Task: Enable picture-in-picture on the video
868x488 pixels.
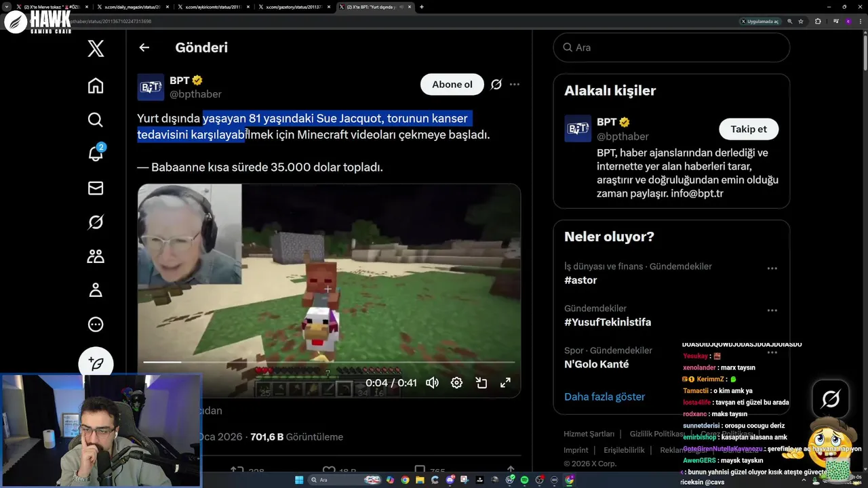Action: (x=481, y=383)
